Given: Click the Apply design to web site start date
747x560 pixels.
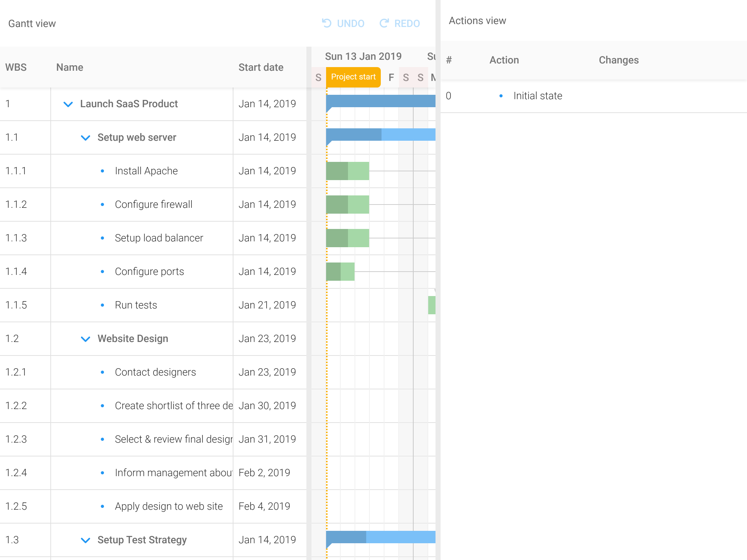Looking at the screenshot, I should point(264,506).
